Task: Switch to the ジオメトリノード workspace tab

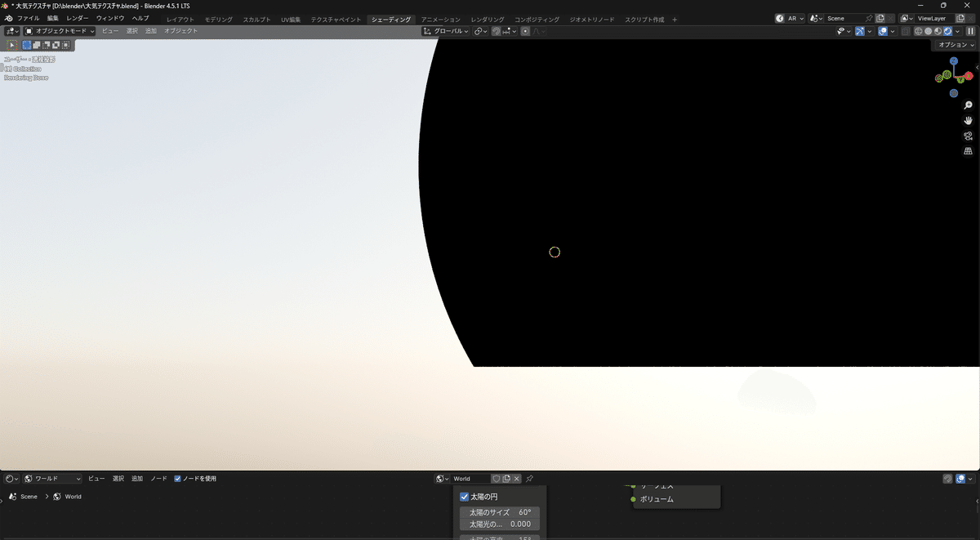Action: [591, 19]
